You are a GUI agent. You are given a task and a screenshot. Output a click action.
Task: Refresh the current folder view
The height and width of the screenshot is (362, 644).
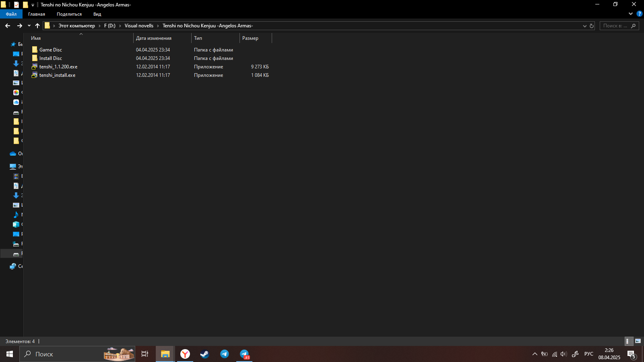click(592, 26)
